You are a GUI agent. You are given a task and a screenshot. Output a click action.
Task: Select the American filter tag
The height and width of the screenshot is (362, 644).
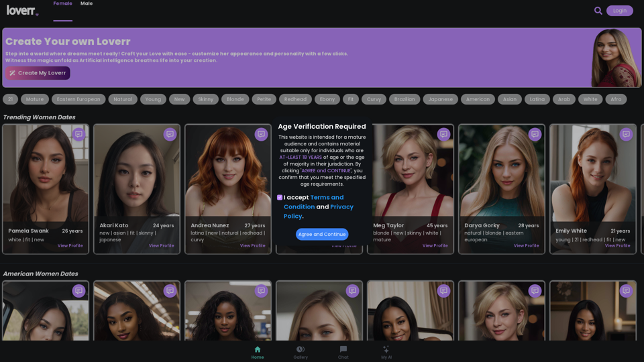478,99
